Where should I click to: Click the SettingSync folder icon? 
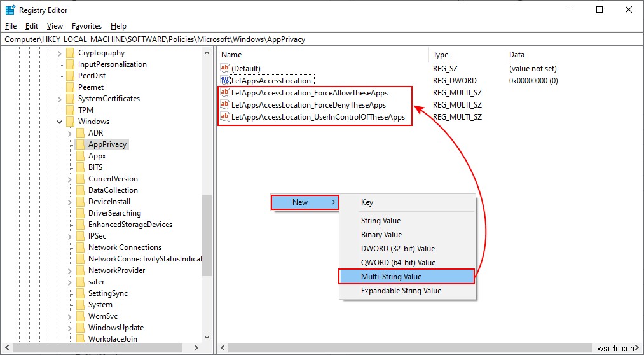pyautogui.click(x=81, y=293)
